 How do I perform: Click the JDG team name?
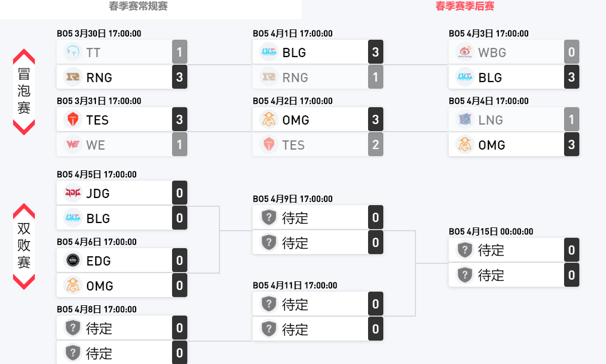coord(99,193)
